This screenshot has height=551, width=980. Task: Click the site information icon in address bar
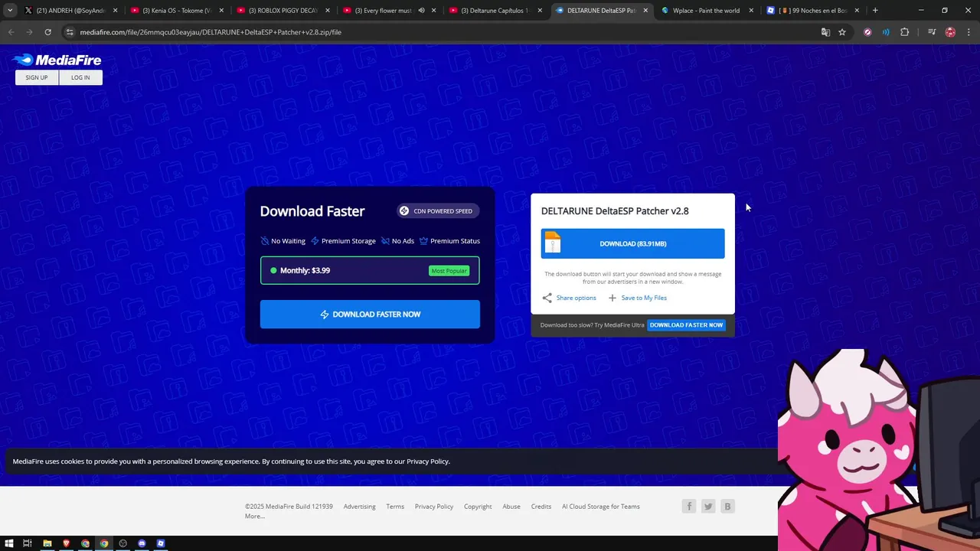70,32
